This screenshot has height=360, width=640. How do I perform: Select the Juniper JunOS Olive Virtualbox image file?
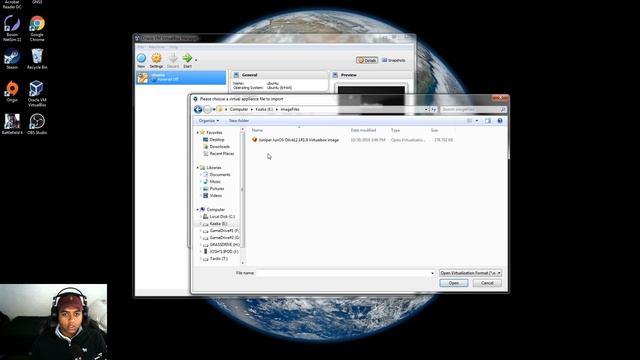(x=298, y=140)
